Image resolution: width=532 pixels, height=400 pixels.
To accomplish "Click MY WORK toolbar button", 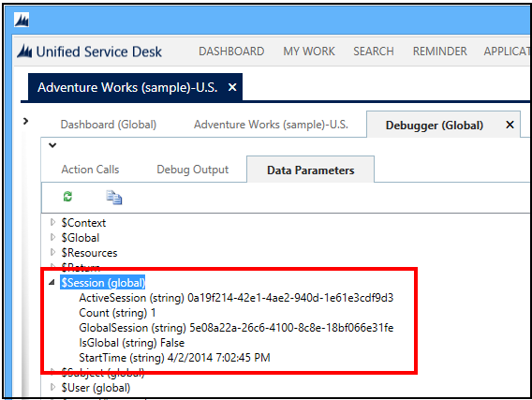I will [x=309, y=52].
